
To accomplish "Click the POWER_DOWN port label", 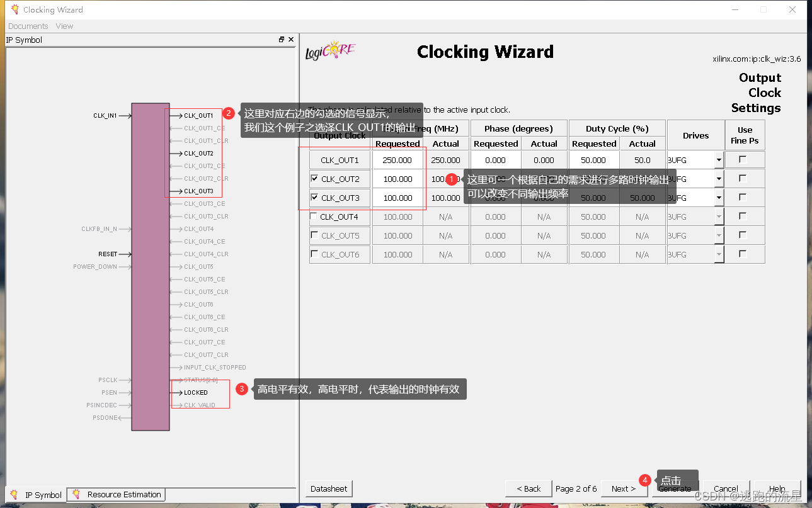I will tap(95, 267).
